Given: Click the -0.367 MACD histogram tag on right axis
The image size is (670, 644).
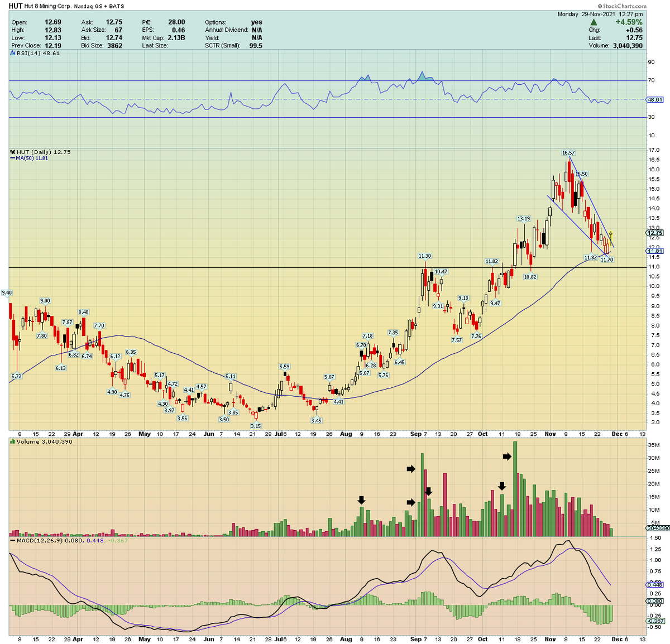Looking at the screenshot, I should (x=655, y=621).
